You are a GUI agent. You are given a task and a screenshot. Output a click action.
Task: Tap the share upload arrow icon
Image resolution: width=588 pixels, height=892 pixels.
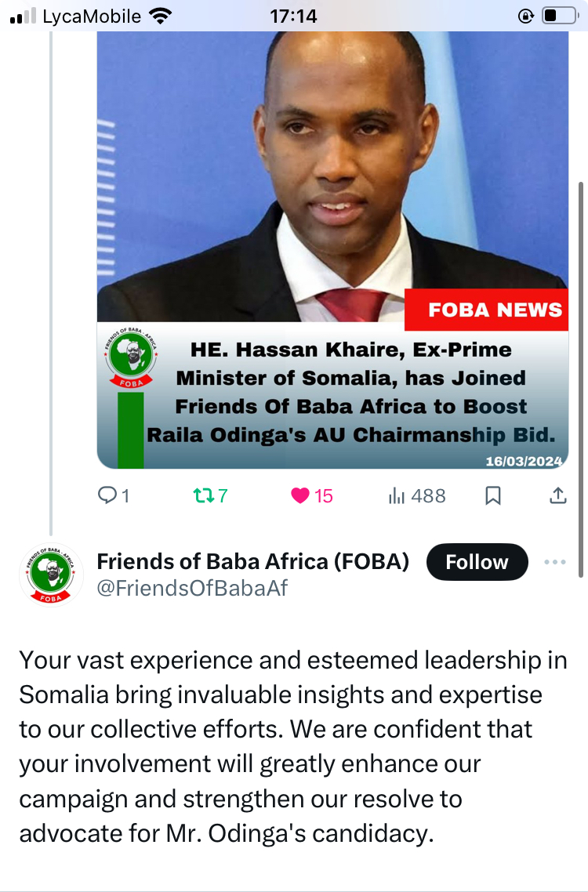(558, 495)
